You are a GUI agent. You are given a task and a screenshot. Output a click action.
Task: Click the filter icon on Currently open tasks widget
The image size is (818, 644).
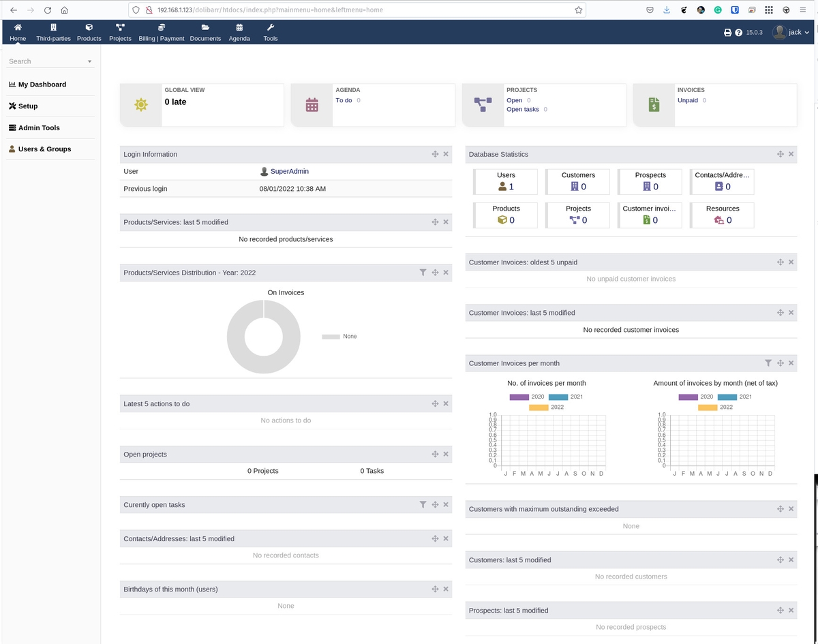click(423, 504)
